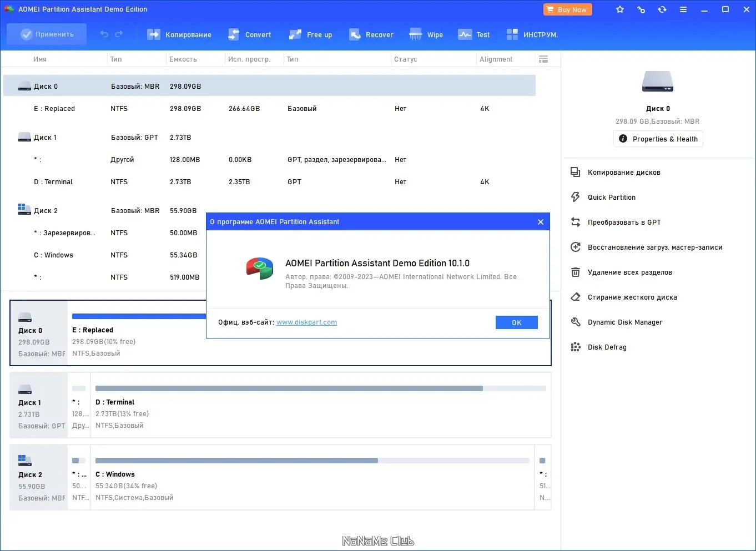Click the Емкость column header

pyautogui.click(x=183, y=59)
